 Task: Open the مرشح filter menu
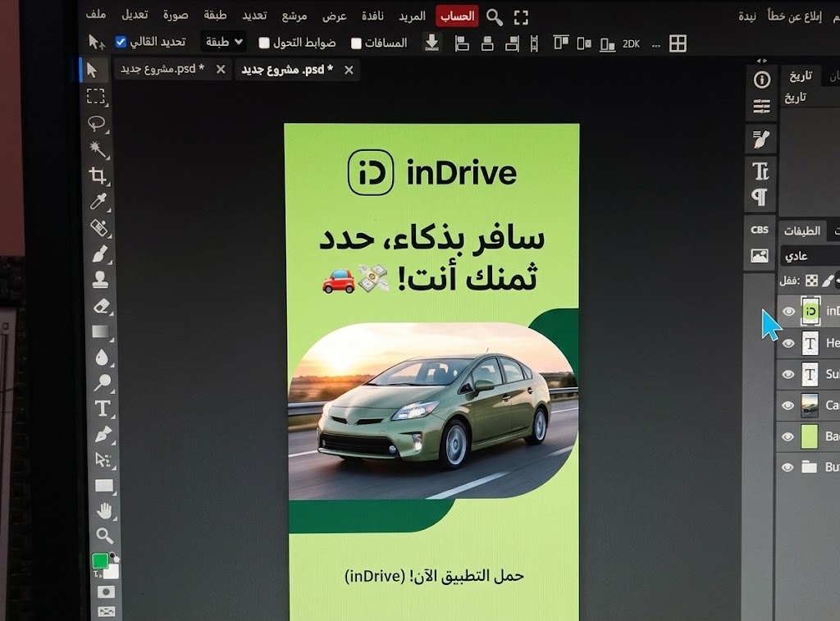click(294, 16)
